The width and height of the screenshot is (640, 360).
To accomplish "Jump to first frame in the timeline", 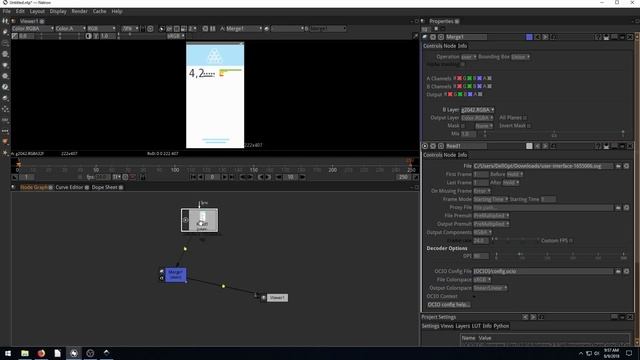I will coord(193,177).
